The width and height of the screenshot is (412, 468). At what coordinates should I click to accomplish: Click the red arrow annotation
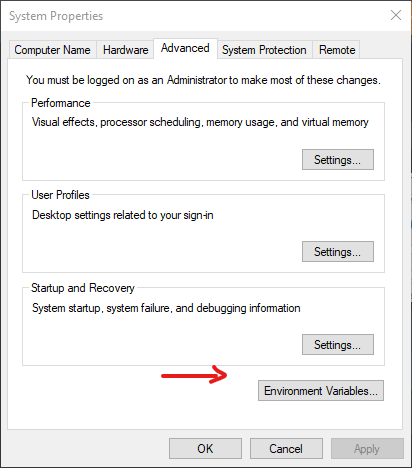point(194,374)
